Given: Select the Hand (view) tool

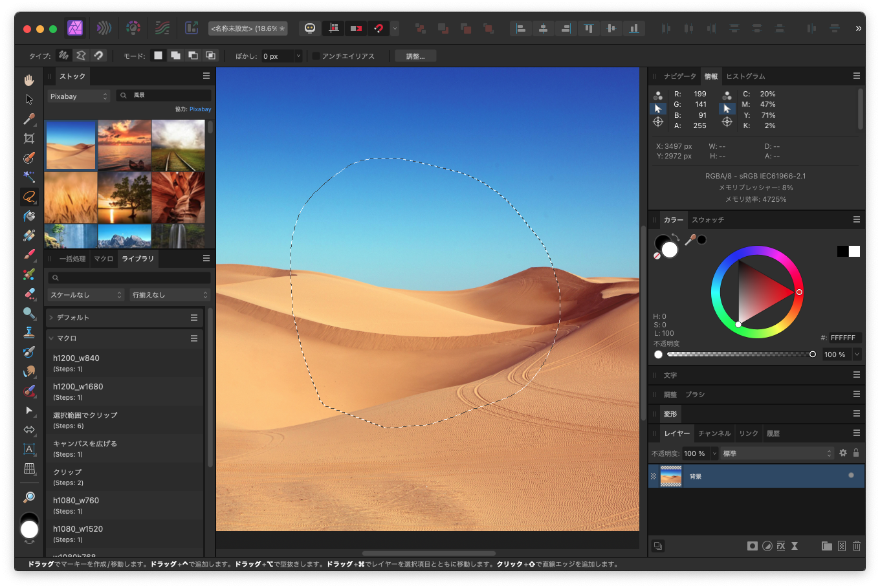Looking at the screenshot, I should pyautogui.click(x=29, y=80).
